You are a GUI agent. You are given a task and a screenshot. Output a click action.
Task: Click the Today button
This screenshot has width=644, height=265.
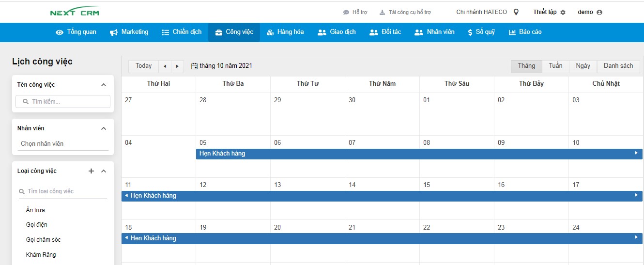(143, 66)
